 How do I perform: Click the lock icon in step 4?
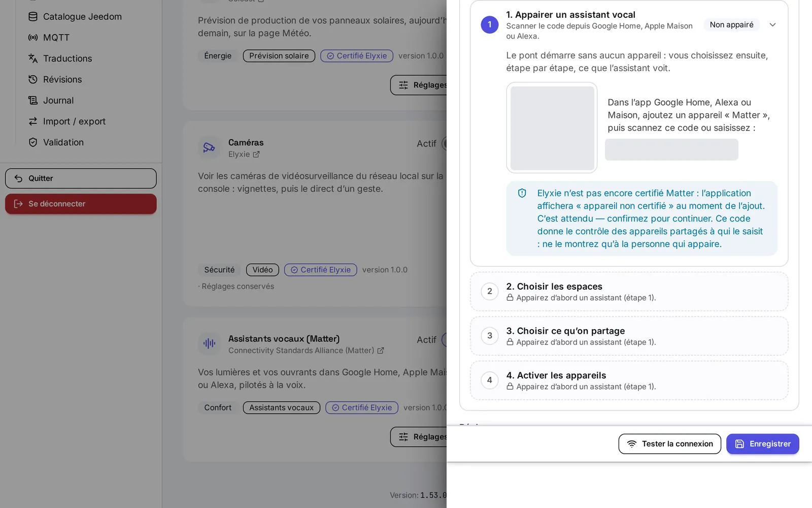pyautogui.click(x=510, y=387)
